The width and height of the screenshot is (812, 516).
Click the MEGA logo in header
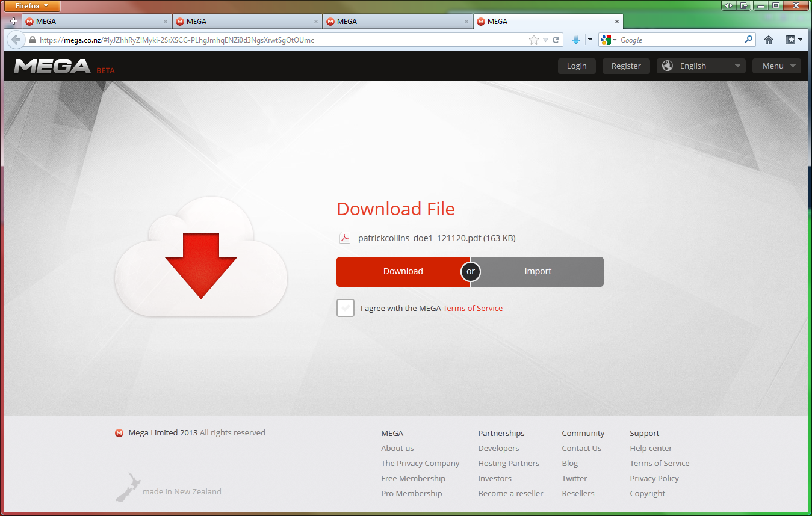click(52, 66)
